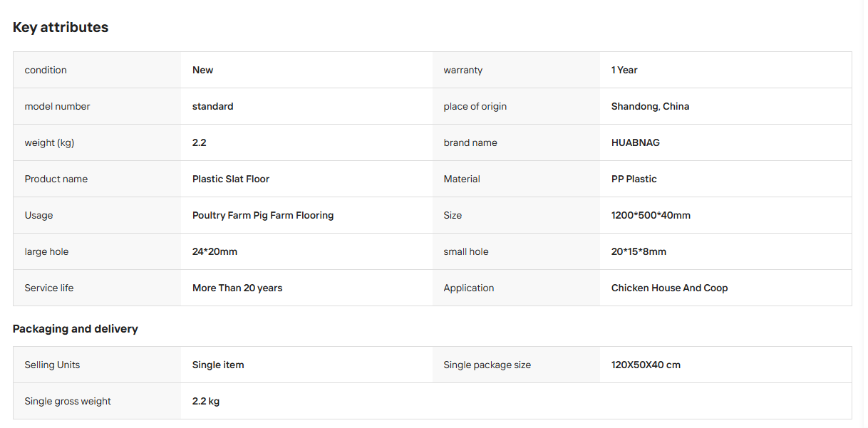868x428 pixels.
Task: Select Single gross weight value 2.2 kg
Action: click(x=206, y=401)
